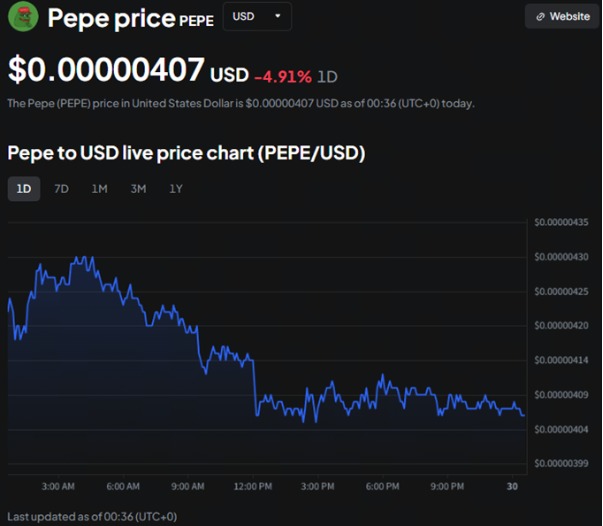
Task: Click the 12:00 PM time axis label
Action: tap(252, 487)
